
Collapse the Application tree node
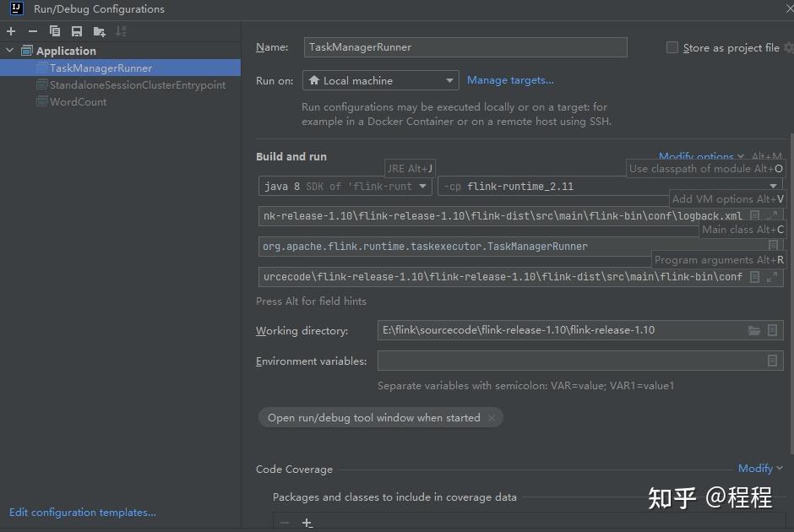(x=9, y=51)
